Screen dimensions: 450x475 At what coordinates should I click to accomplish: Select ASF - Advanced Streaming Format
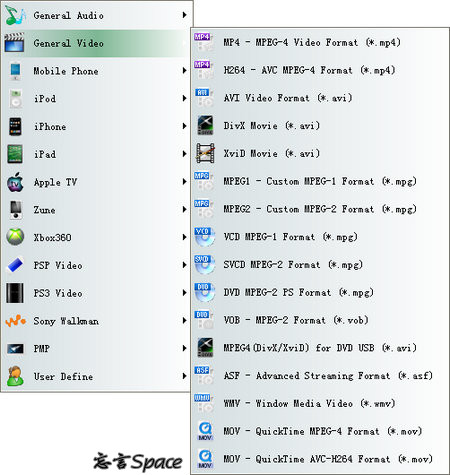point(320,376)
